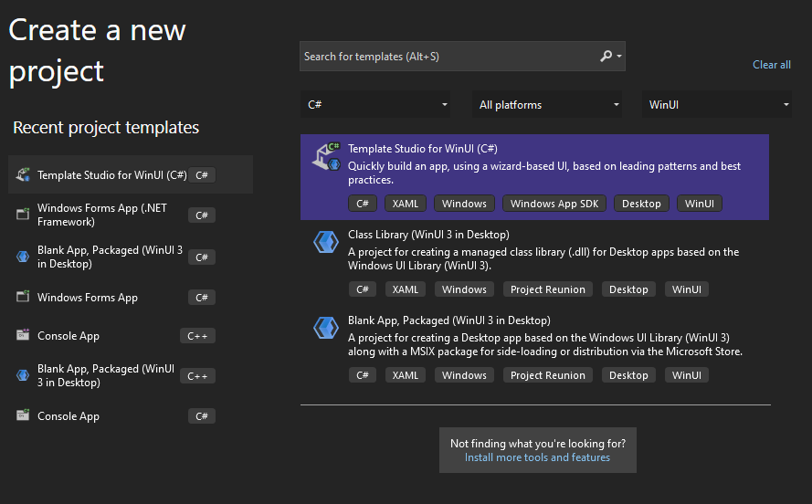Select recent C++ Blank App, Packaged template
This screenshot has width=812, height=504.
(131, 375)
